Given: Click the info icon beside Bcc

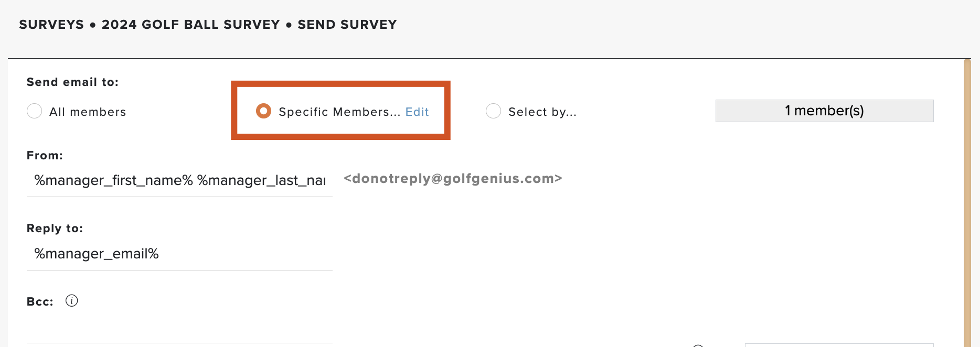Looking at the screenshot, I should point(72,301).
